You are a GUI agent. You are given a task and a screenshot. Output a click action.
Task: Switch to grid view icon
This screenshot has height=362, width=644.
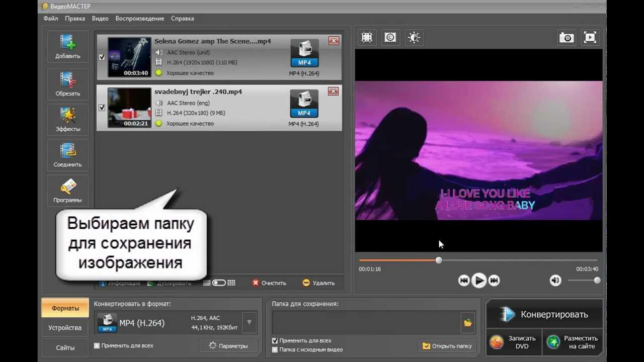tap(231, 283)
